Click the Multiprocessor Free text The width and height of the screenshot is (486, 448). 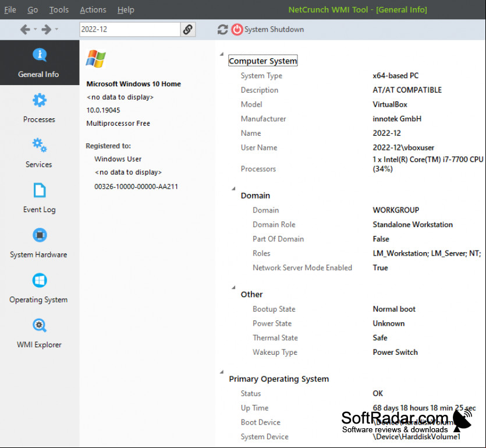118,123
